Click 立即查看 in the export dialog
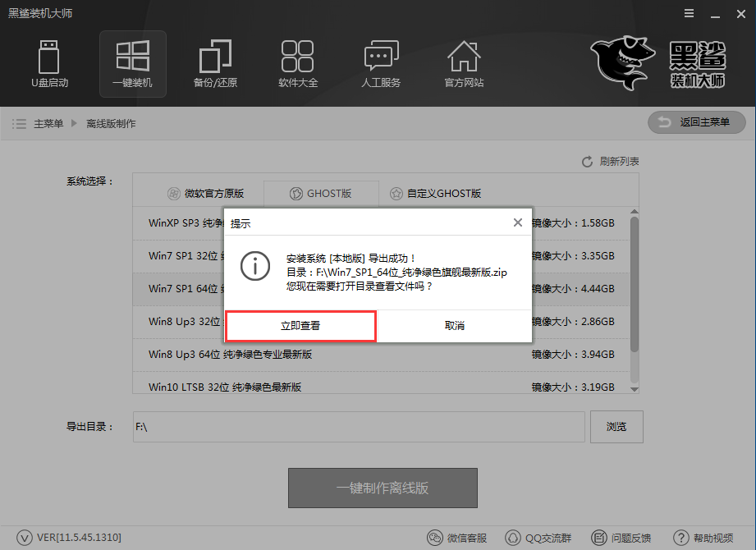 point(301,326)
